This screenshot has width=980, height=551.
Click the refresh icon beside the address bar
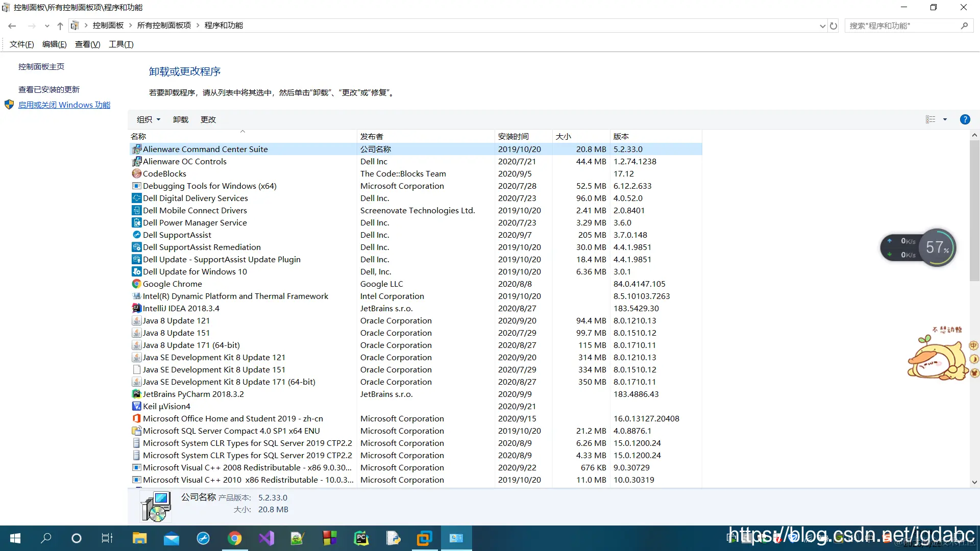click(x=834, y=26)
